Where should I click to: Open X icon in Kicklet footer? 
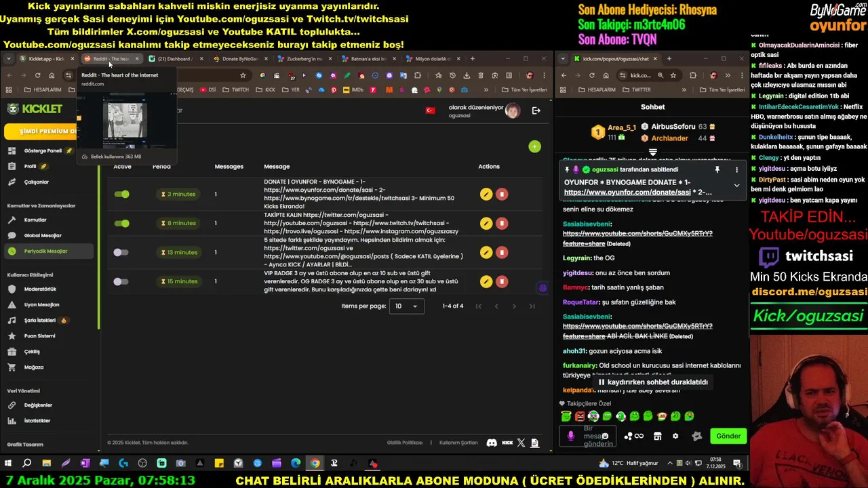521,443
